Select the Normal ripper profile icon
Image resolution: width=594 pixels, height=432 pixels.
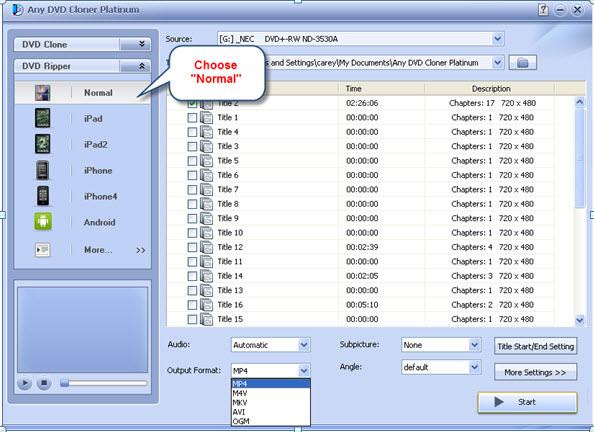click(x=42, y=93)
